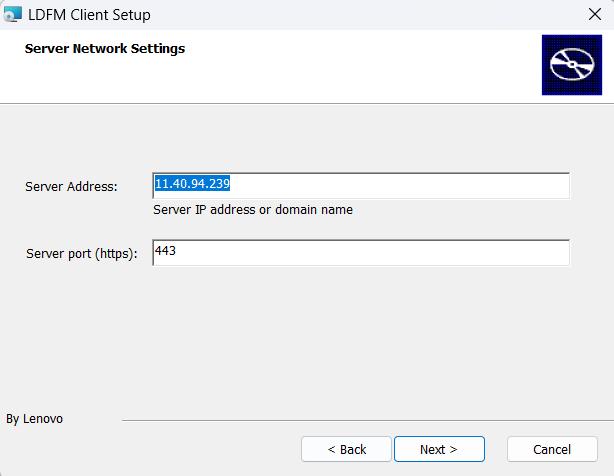The image size is (614, 476).
Task: Click the blue disc logo in the header
Action: 571,65
